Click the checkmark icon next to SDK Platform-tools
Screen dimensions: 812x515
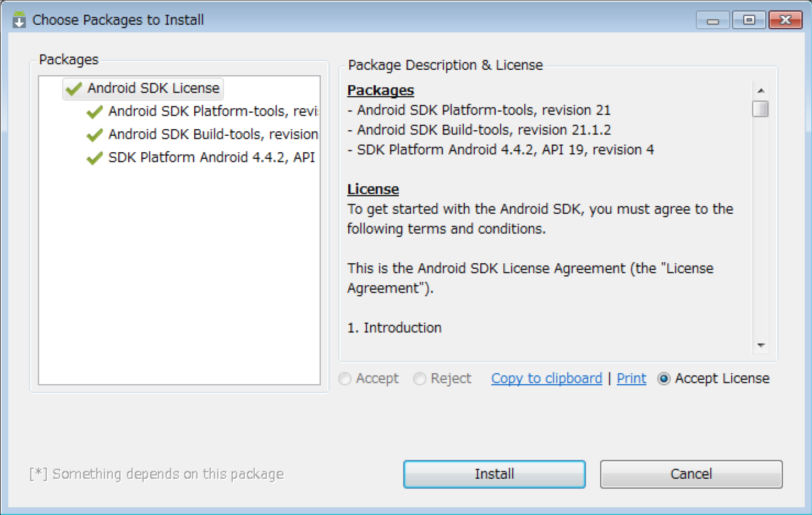coord(95,112)
